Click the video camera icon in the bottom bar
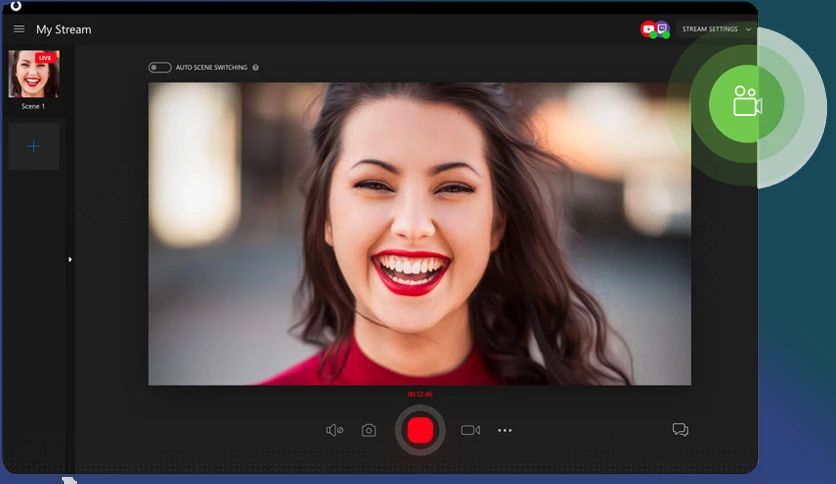836x484 pixels. point(470,430)
